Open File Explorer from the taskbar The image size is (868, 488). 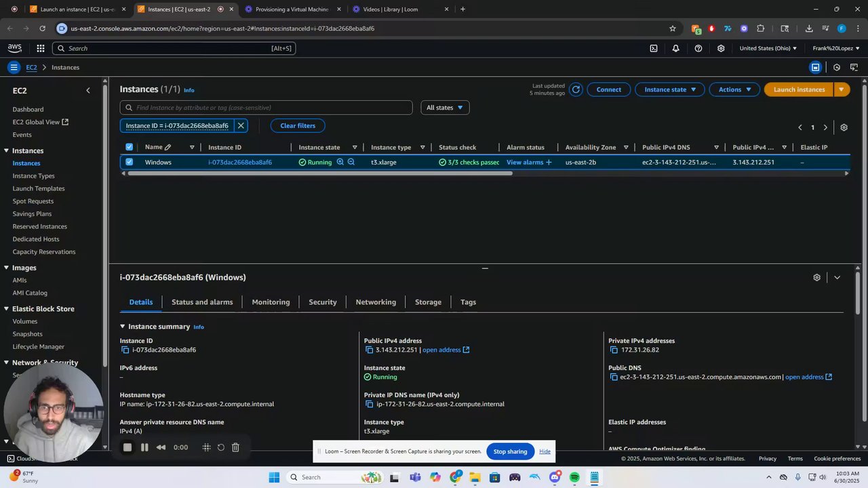click(475, 477)
